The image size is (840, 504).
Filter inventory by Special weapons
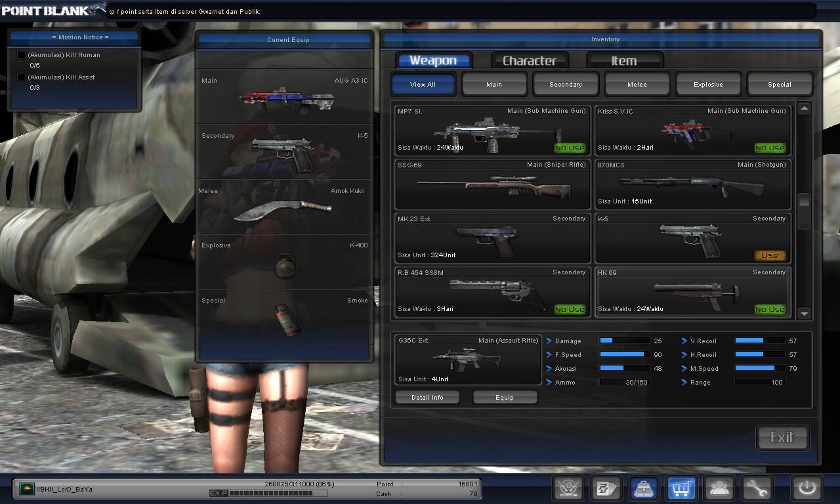click(780, 84)
